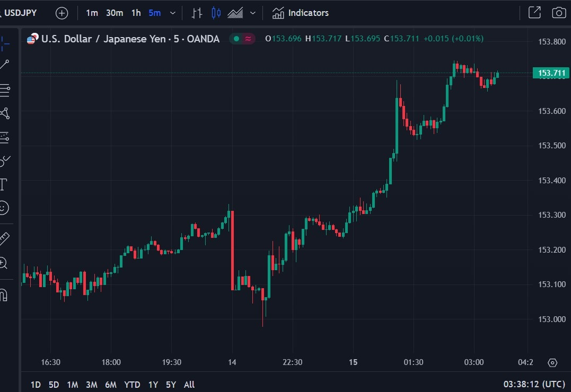Set date range to All

pos(189,385)
